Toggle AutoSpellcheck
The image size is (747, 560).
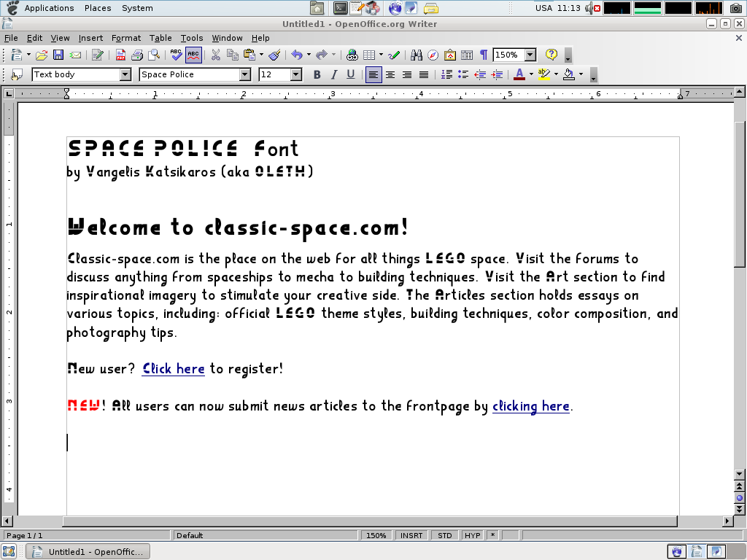(193, 55)
